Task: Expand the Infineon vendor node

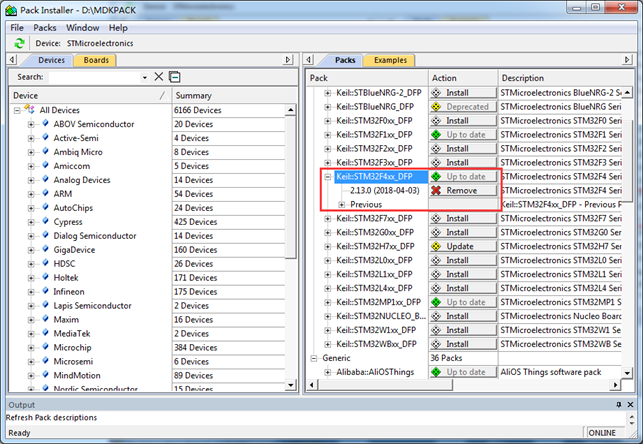Action: tap(31, 291)
